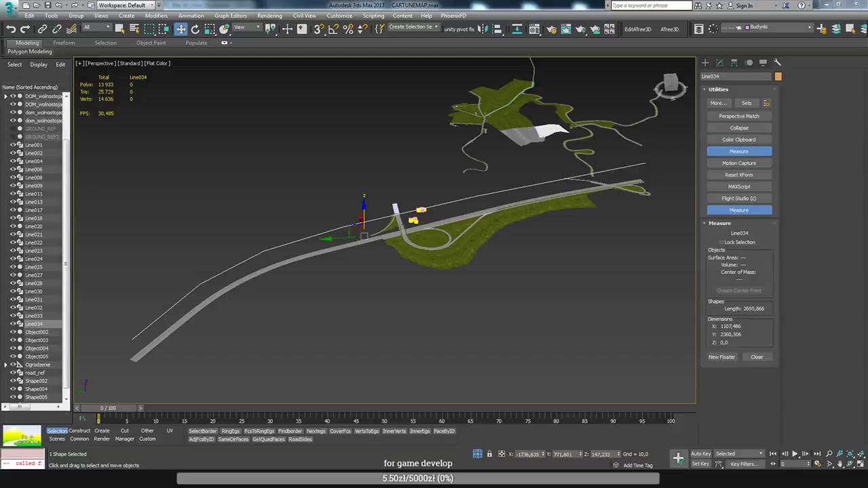Activate the Select and Move tool
The width and height of the screenshot is (868, 488).
(x=180, y=29)
